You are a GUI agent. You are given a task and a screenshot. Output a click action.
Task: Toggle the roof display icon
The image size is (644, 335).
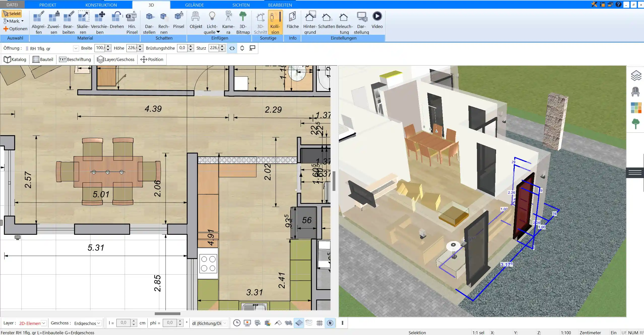pos(278,323)
